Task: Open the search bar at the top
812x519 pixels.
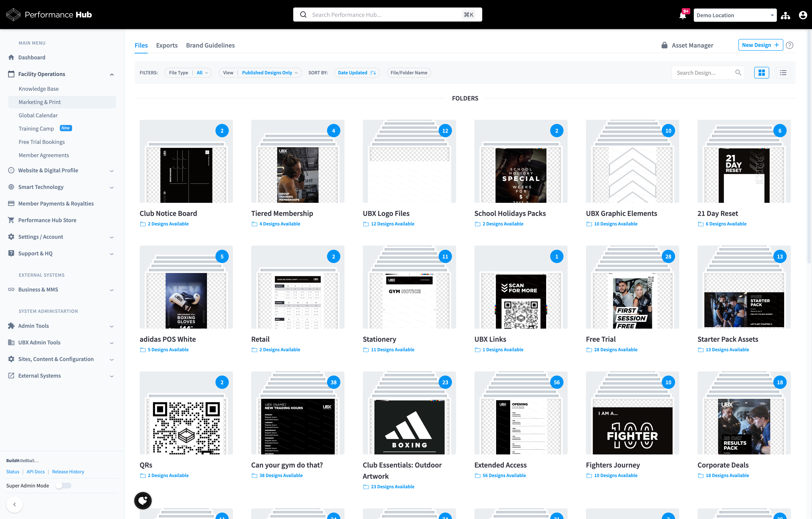Action: [x=387, y=15]
